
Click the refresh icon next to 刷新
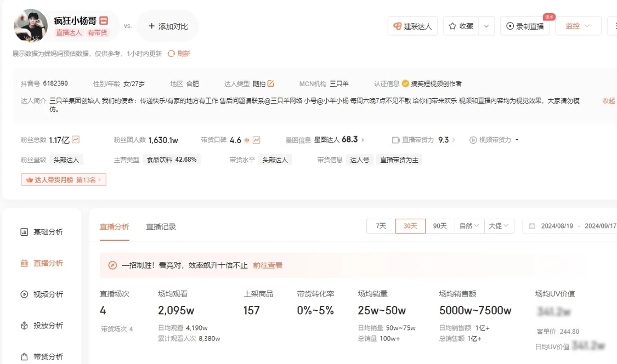coord(171,54)
